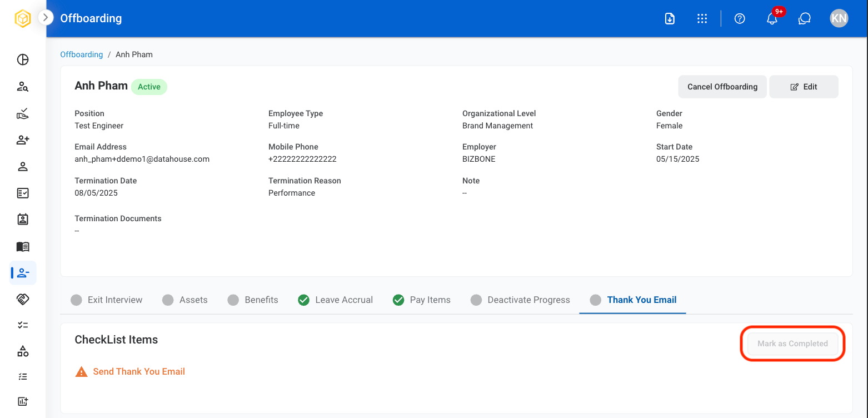The width and height of the screenshot is (868, 418).
Task: Switch to the Leave Accrual tab
Action: [x=336, y=300]
